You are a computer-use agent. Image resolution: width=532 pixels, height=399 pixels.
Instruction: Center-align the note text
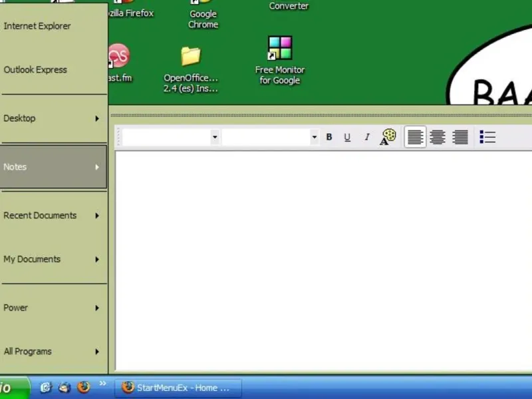[x=438, y=137]
